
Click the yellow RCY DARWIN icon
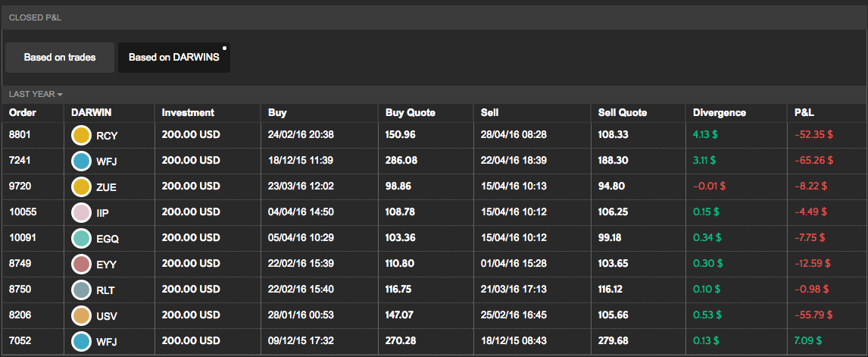tap(81, 135)
